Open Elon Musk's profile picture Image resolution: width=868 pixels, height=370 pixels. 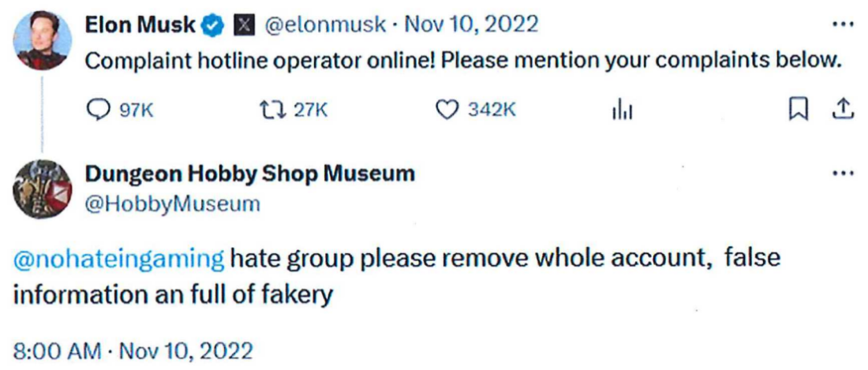(x=41, y=41)
